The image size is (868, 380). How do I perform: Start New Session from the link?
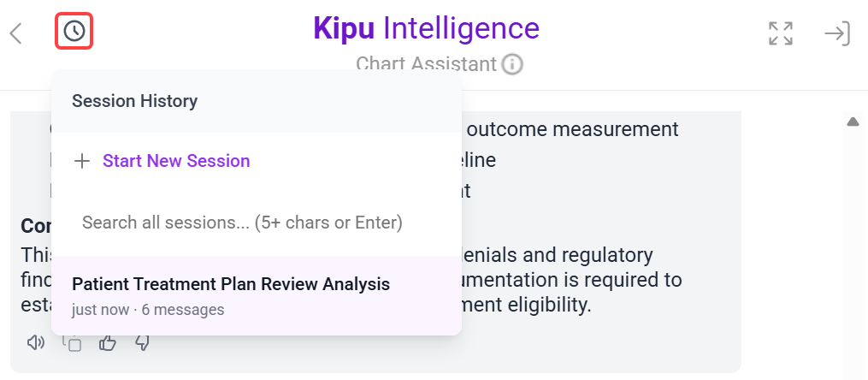(x=176, y=161)
